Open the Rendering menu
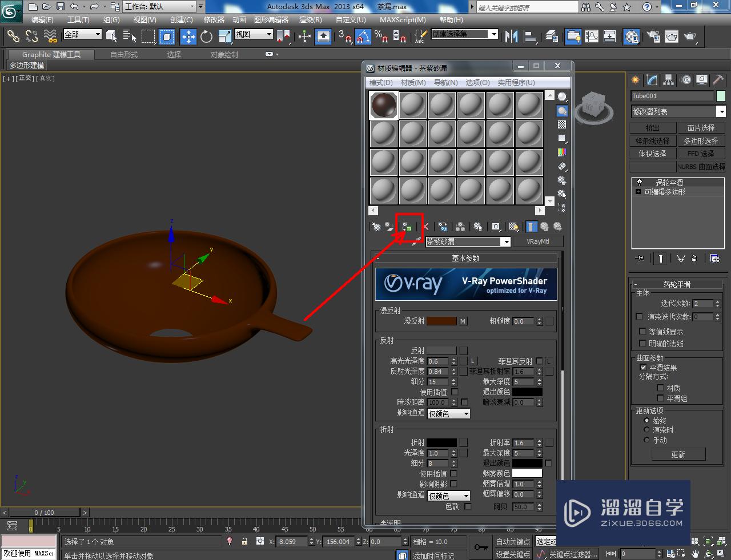This screenshot has height=560, width=731. 311,19
